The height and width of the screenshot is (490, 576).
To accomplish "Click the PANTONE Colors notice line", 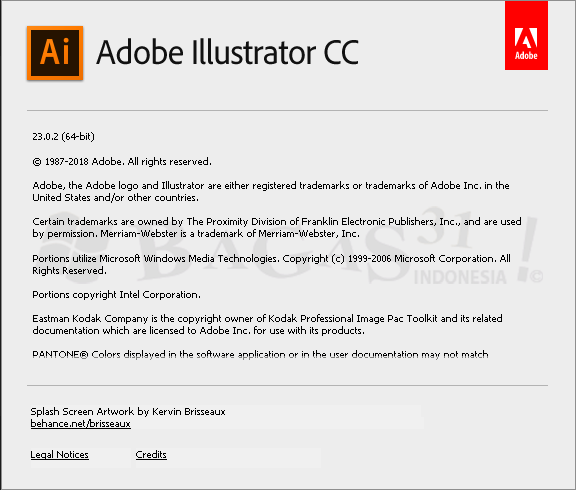I will [x=260, y=354].
